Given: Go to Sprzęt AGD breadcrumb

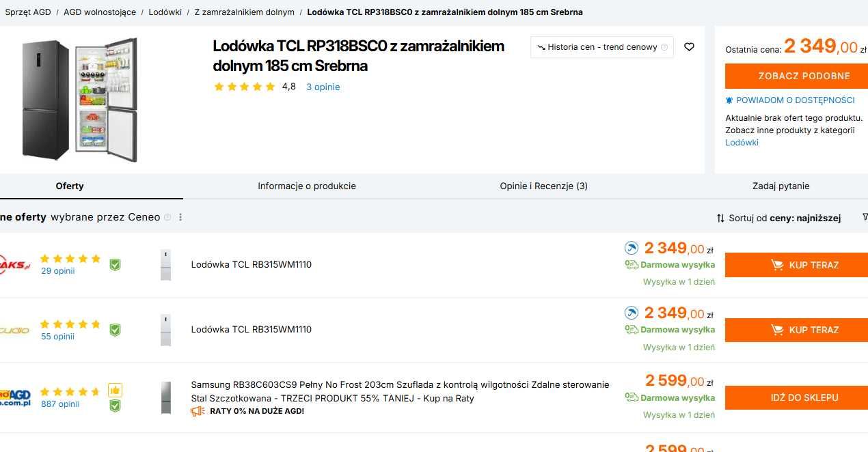Looking at the screenshot, I should 28,12.
